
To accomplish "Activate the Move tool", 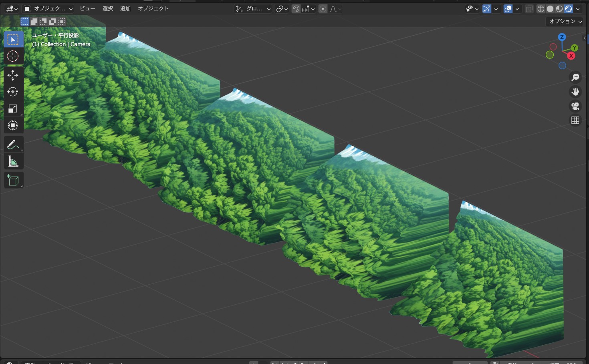I will [13, 75].
